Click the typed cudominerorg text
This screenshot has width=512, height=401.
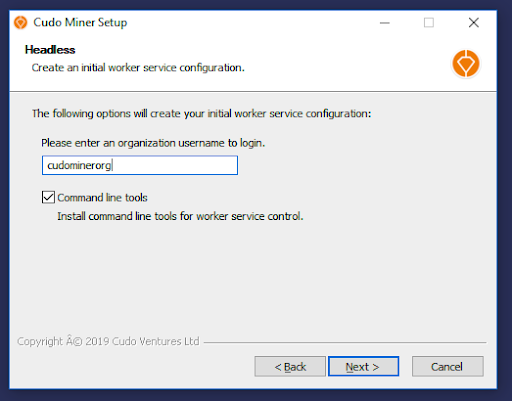(x=79, y=165)
